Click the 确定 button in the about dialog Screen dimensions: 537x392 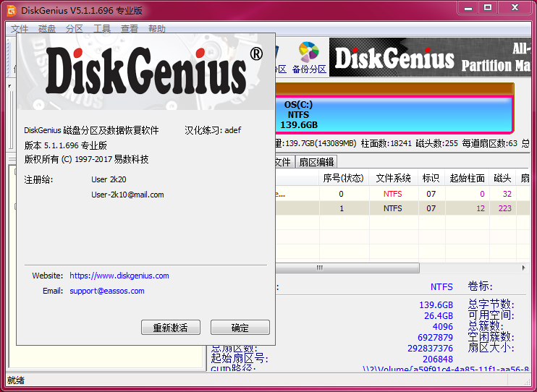(240, 328)
